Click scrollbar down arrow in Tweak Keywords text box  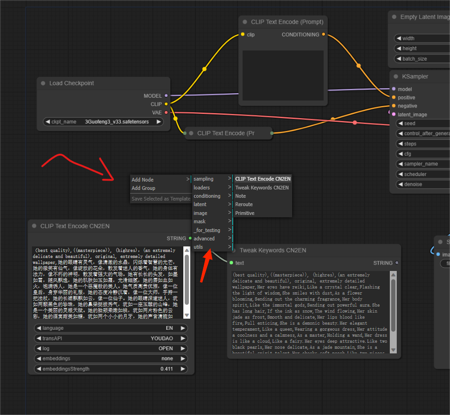coord(393,350)
